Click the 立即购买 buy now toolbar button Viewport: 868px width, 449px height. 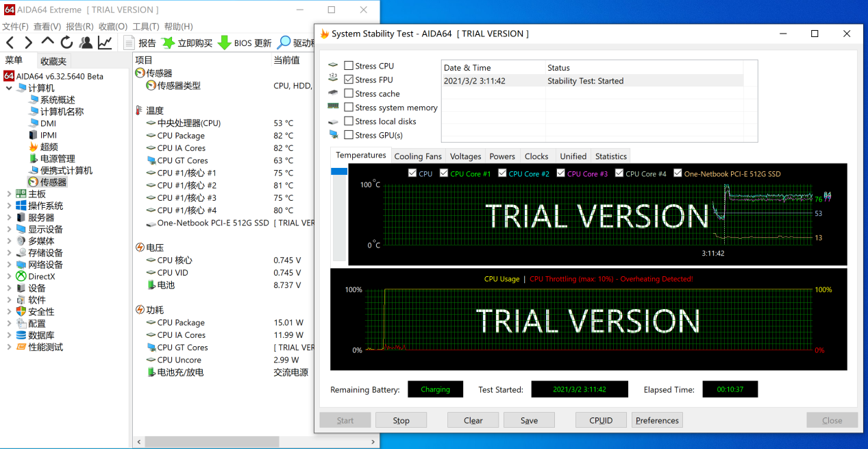[x=187, y=43]
